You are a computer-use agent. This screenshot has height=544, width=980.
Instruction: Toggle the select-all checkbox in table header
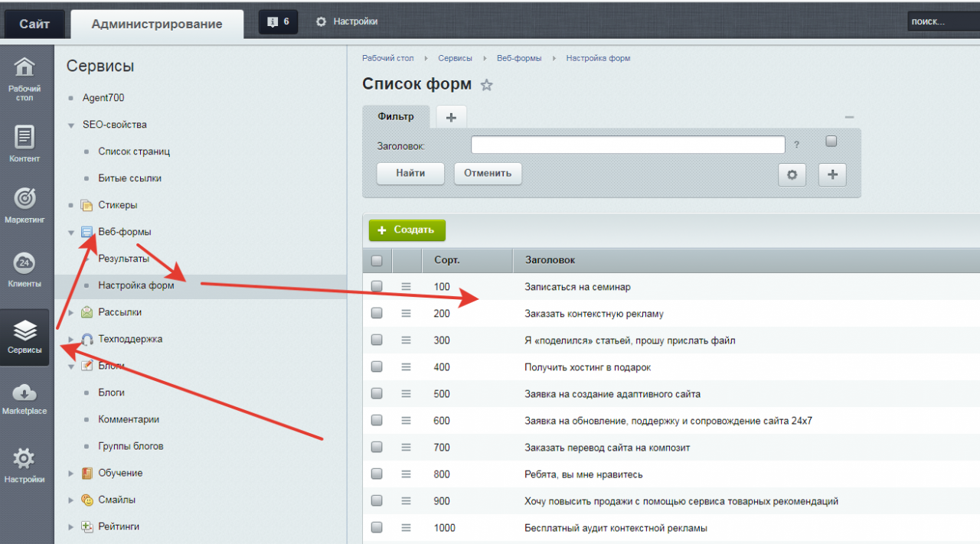click(x=377, y=261)
